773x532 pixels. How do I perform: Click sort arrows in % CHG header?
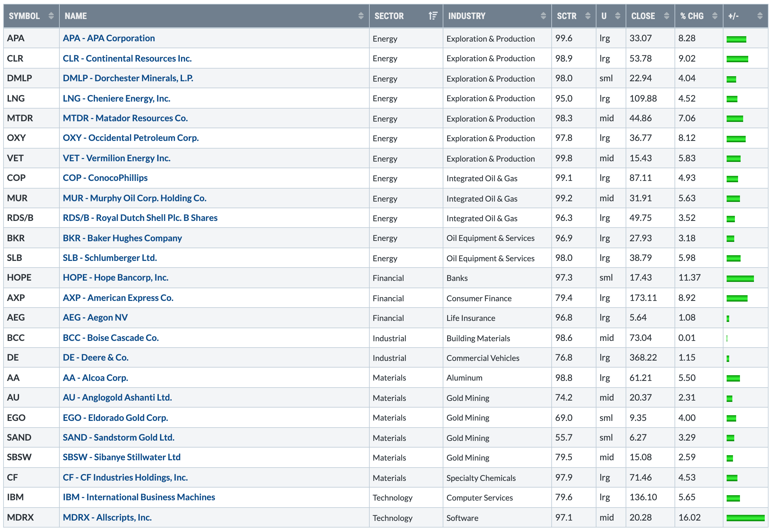point(714,16)
